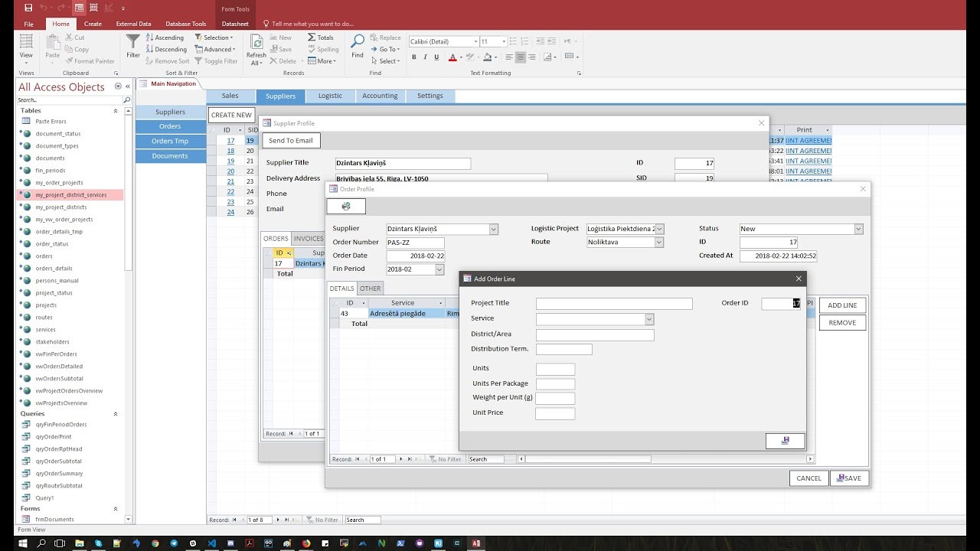Switch to the Create ribbon tab
Viewport: 980px width, 551px height.
tap(93, 24)
